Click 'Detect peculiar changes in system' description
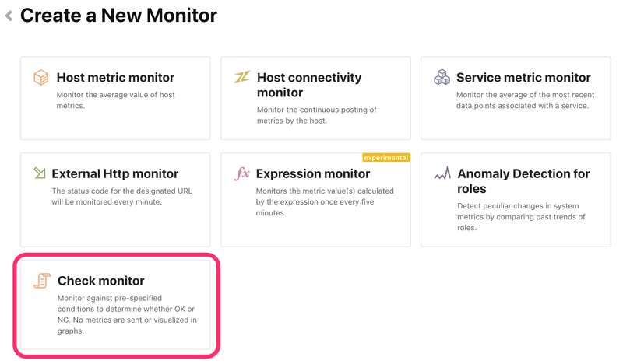Viewport: 623px width, 364px height. (521, 217)
